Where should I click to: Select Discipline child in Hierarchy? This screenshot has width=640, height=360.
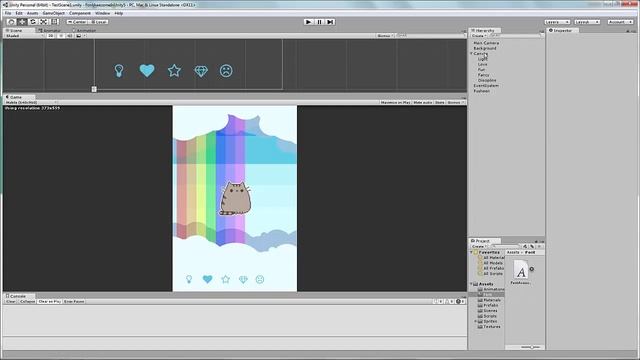[487, 80]
